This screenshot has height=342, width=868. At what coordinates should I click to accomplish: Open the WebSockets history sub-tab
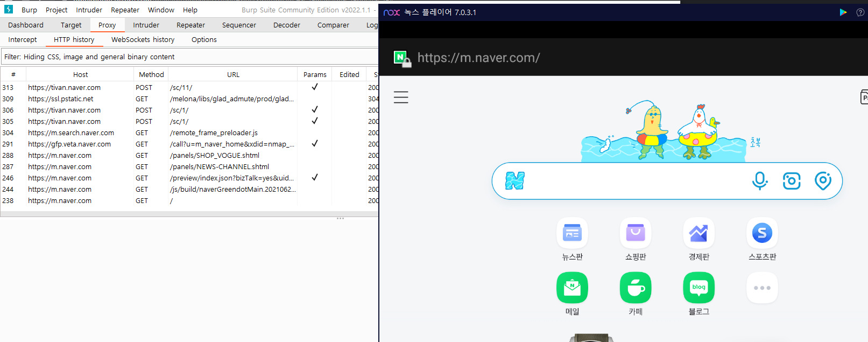pyautogui.click(x=143, y=39)
